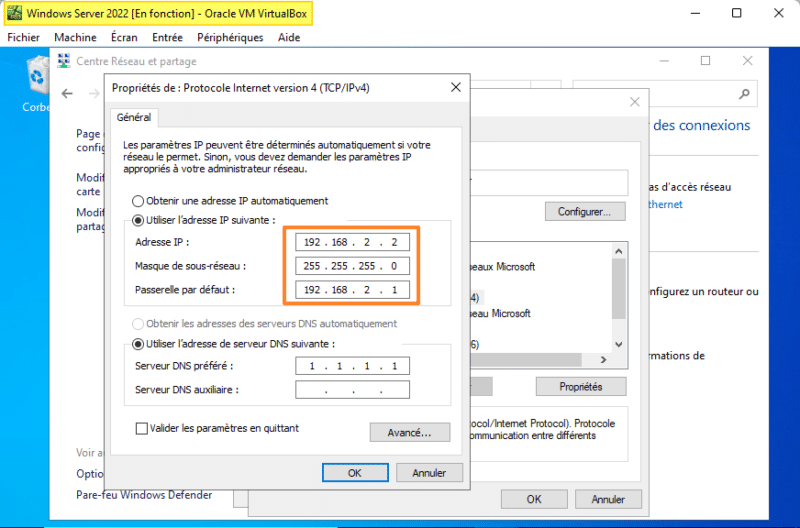Screen dimensions: 800x528
Task: Select 'Obtenir une adresse IP automatiquement' radio button
Action: click(138, 201)
